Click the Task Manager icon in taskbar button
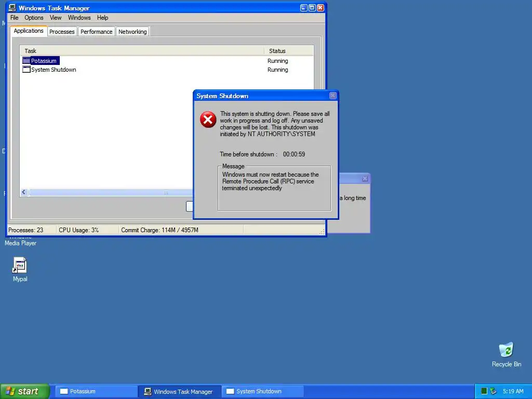Screen dimensions: 532x399 point(148,391)
